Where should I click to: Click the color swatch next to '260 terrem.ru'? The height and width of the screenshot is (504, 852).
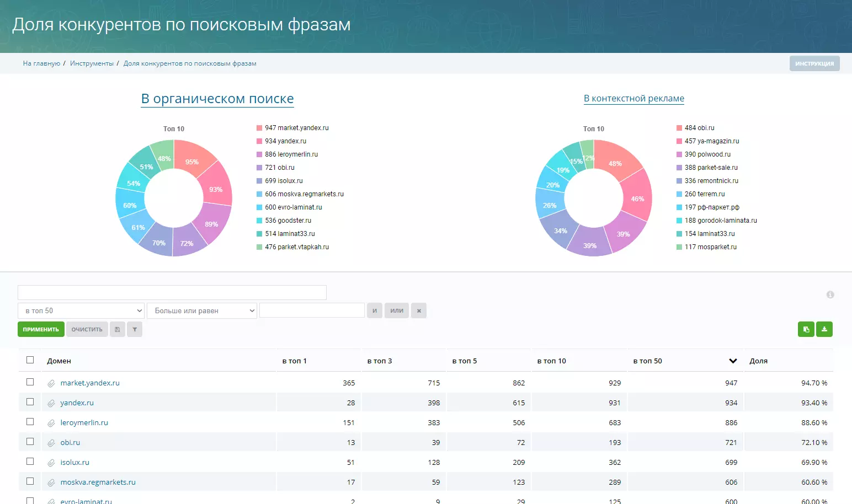click(679, 194)
